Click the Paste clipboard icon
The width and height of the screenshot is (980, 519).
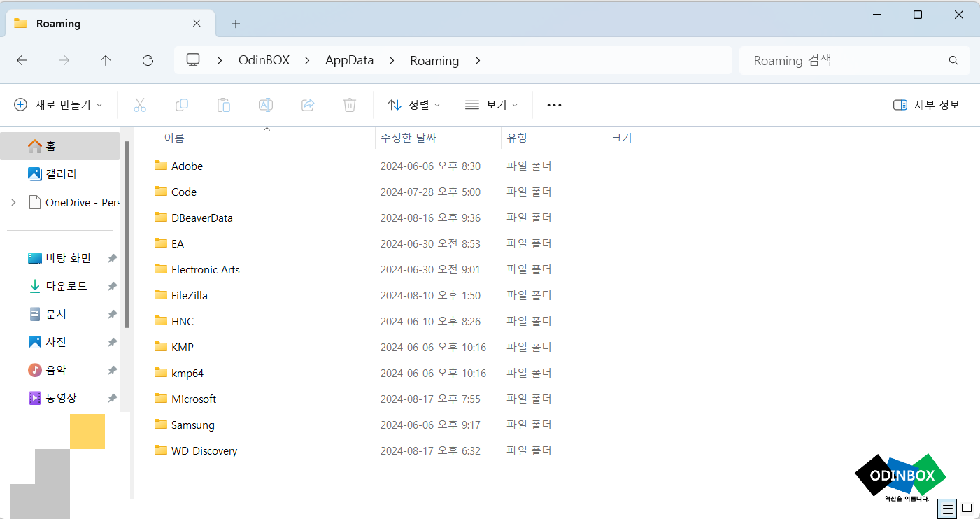[x=224, y=105]
